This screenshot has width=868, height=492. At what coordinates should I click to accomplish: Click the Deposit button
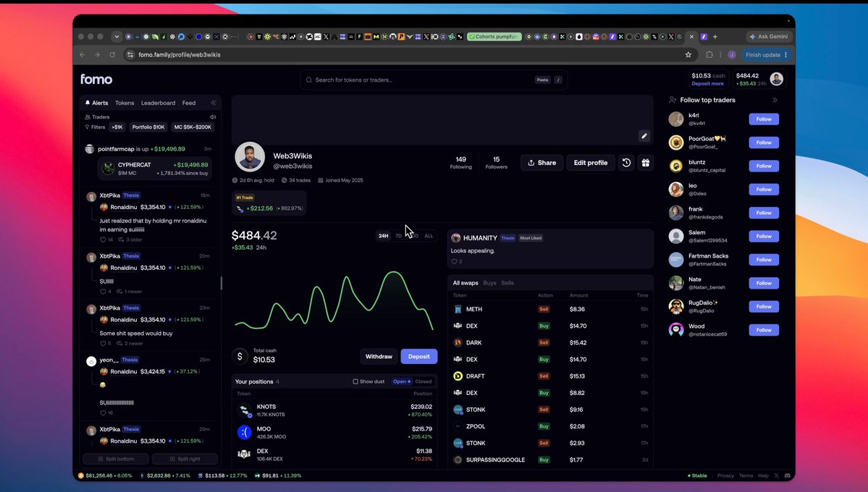coord(419,357)
